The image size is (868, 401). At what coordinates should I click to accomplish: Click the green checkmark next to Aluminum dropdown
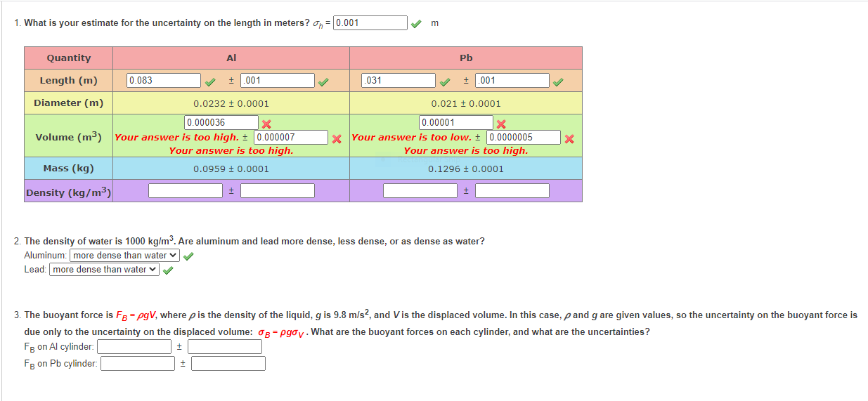(188, 256)
